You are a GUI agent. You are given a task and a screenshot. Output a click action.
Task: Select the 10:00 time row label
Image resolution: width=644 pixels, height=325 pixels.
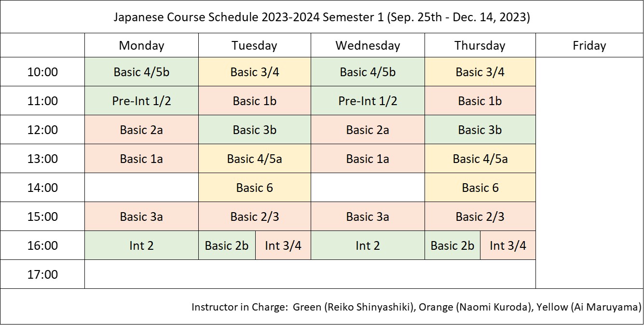[42, 72]
